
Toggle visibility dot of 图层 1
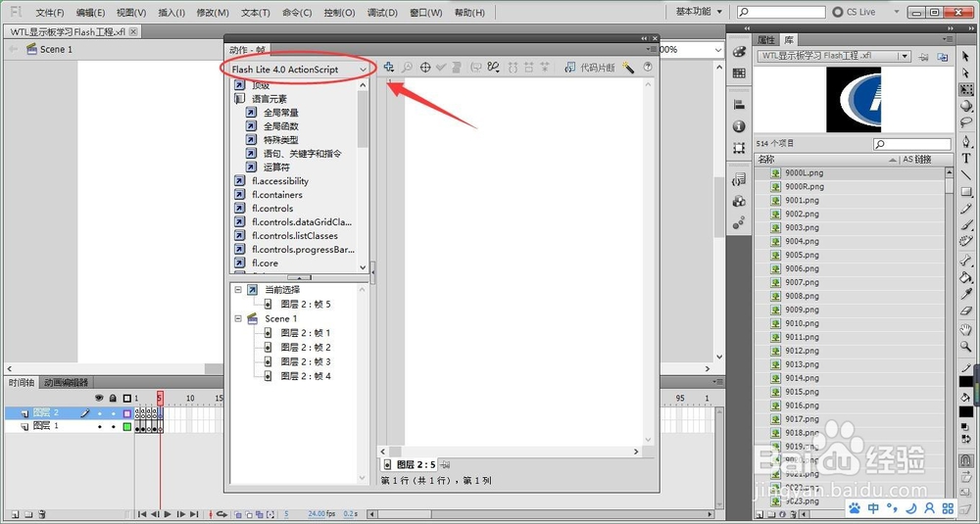click(x=99, y=427)
